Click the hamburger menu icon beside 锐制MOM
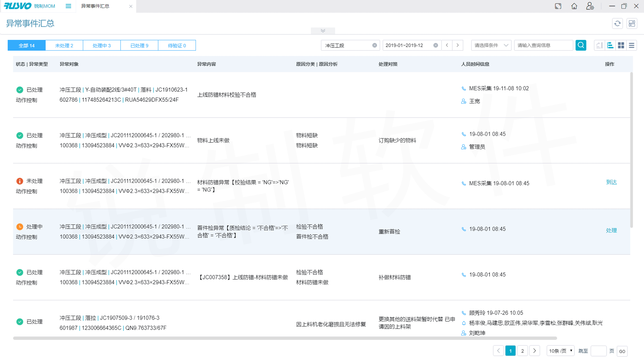This screenshot has width=644, height=361. tap(68, 6)
